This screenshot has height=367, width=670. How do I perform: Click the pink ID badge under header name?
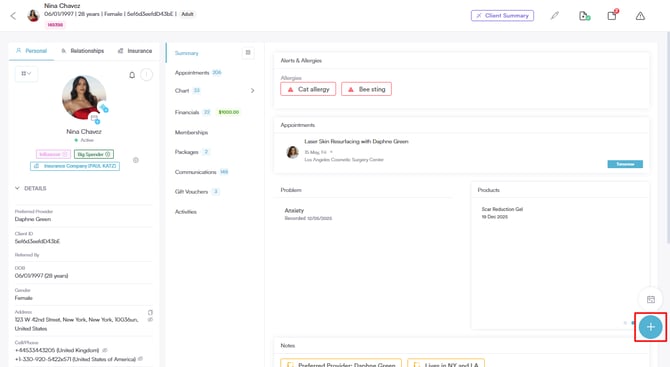[x=55, y=25]
